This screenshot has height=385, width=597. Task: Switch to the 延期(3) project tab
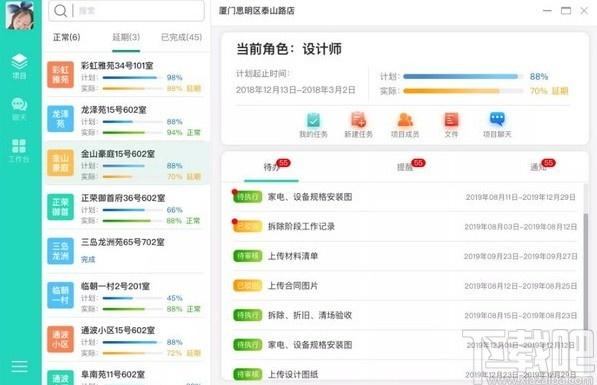click(126, 37)
